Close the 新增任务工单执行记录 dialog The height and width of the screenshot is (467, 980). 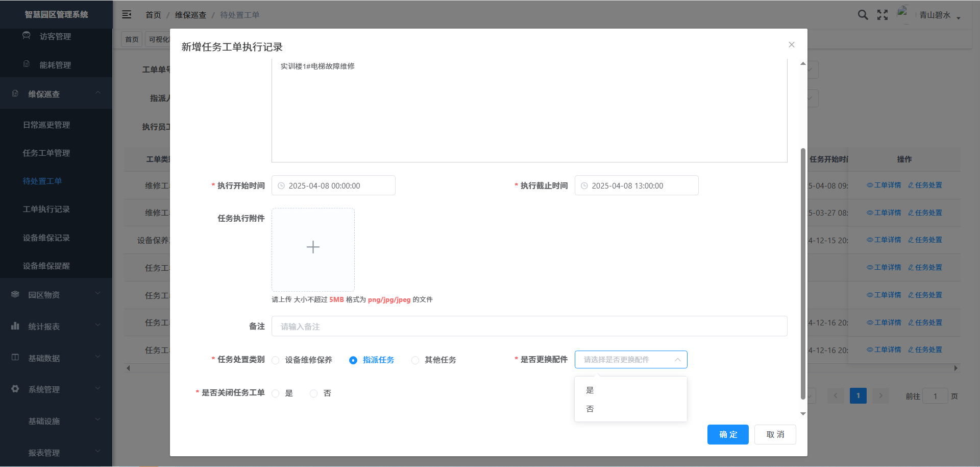(x=791, y=45)
